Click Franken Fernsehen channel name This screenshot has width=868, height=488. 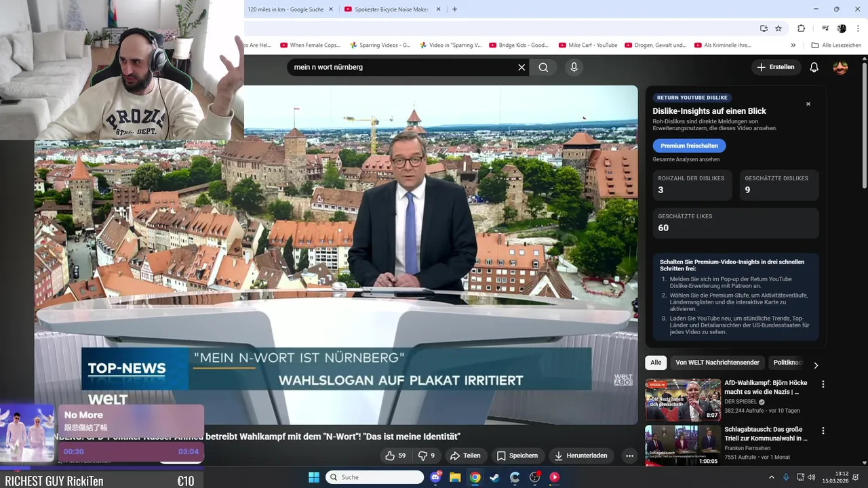[747, 448]
